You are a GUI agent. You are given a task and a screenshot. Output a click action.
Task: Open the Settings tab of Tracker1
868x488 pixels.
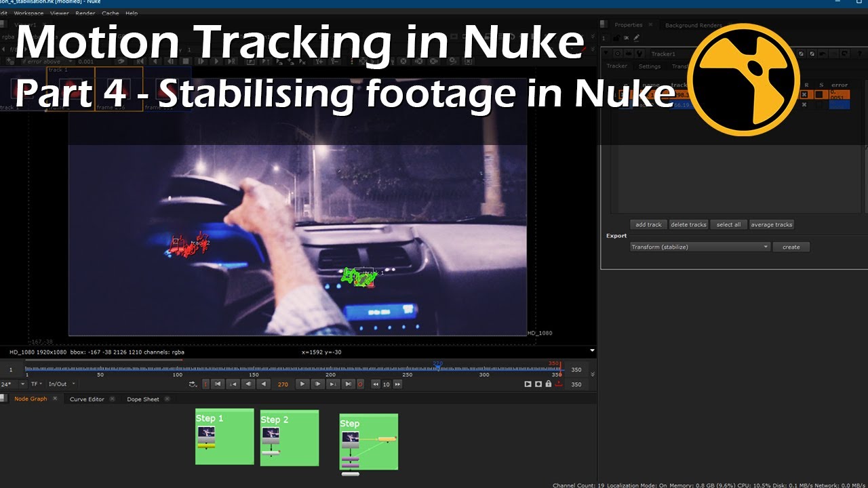649,66
